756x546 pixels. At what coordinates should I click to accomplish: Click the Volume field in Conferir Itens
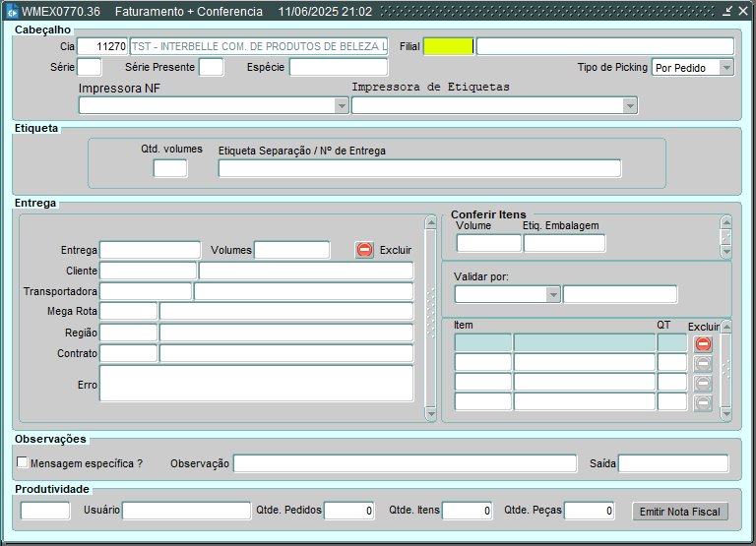(x=489, y=243)
